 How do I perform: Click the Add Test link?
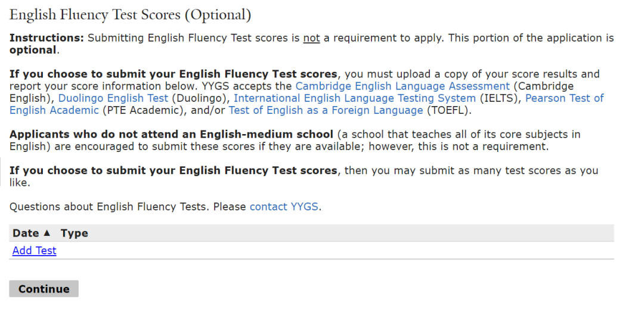pyautogui.click(x=35, y=251)
